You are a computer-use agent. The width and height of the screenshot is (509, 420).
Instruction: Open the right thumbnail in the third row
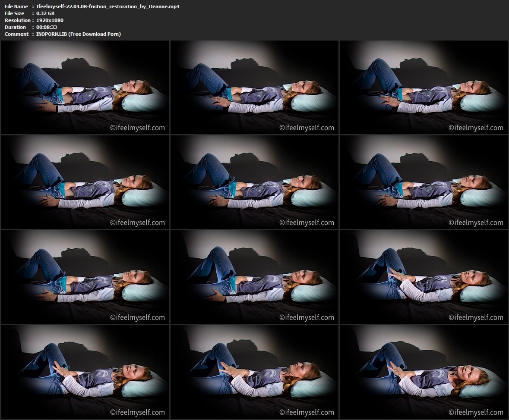(424, 277)
